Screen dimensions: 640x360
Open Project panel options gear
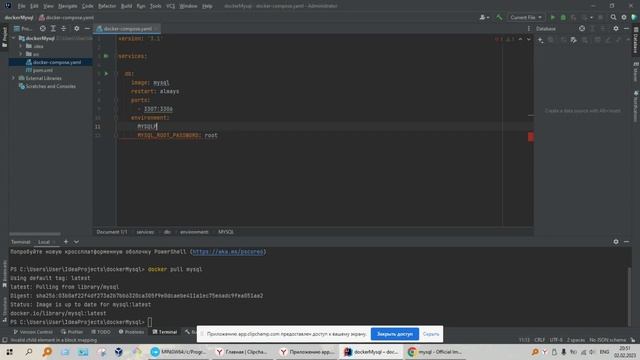pos(76,29)
